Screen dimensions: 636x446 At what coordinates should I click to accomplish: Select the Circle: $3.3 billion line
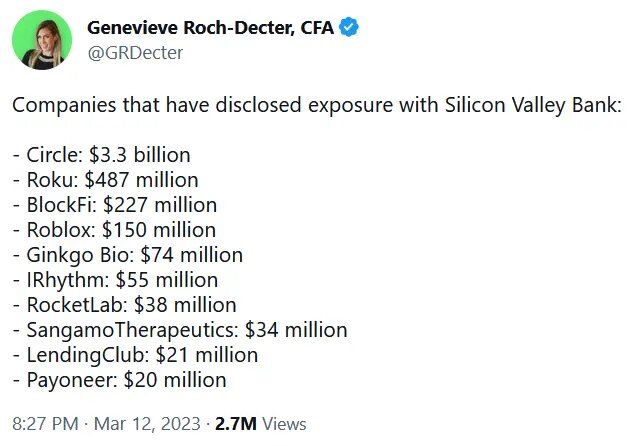point(101,155)
